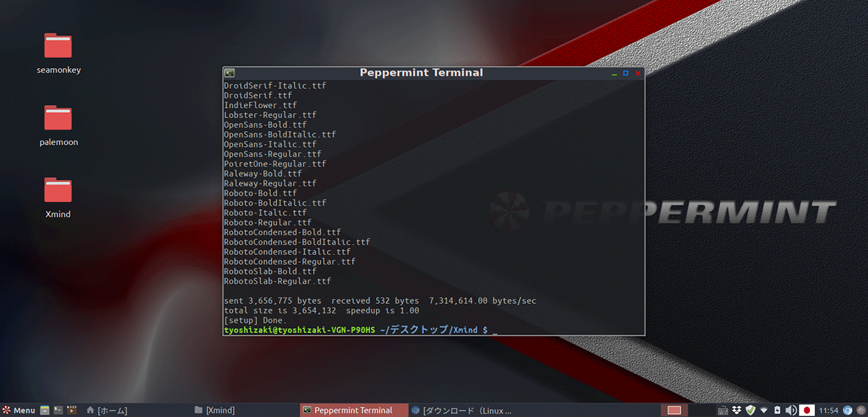Open the seamonkey folder on desktop

pos(58,46)
